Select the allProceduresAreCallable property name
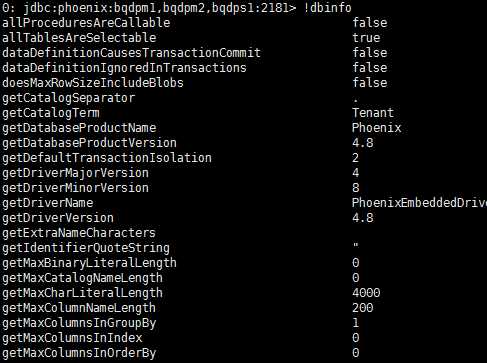The image size is (487, 363). click(x=86, y=23)
